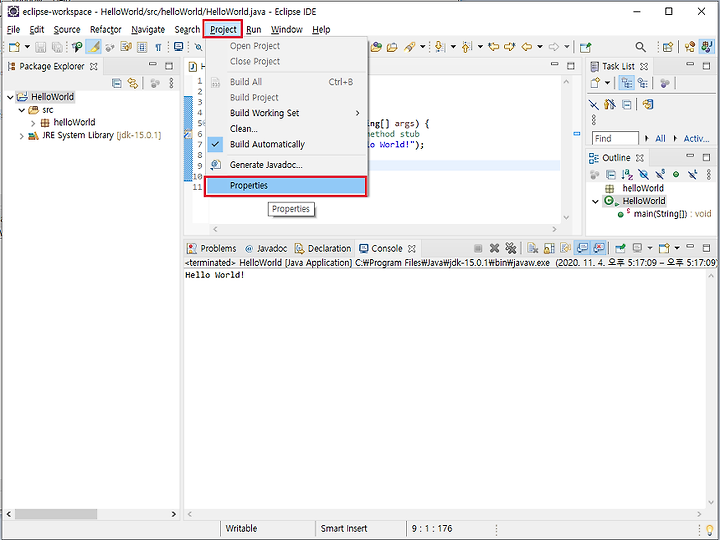
Task: Open the File menu
Action: (13, 29)
